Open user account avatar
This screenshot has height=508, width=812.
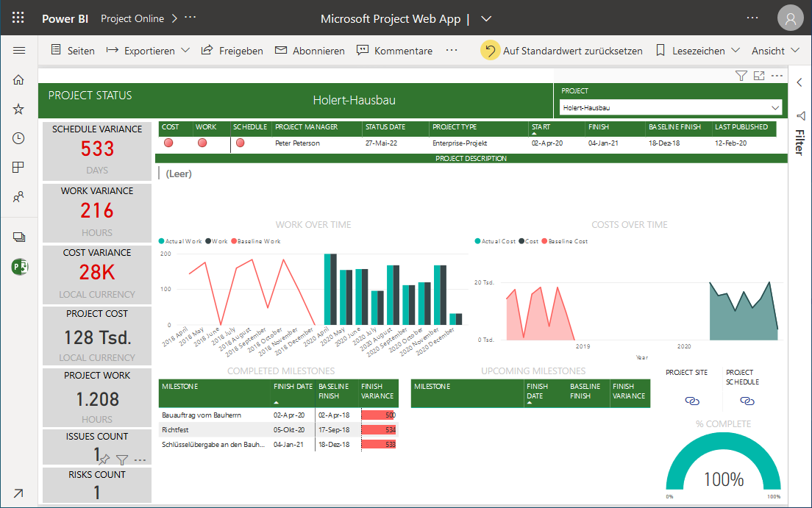pos(790,18)
